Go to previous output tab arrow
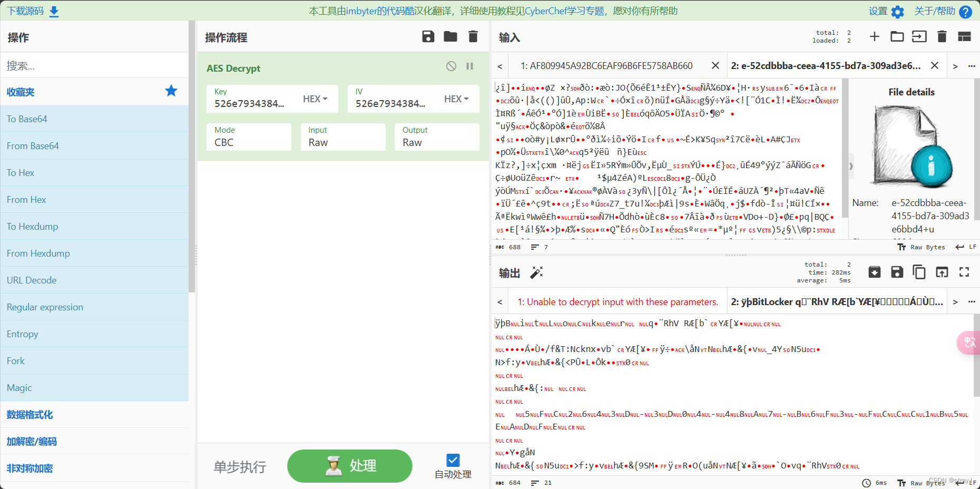This screenshot has height=489, width=980. coord(500,302)
